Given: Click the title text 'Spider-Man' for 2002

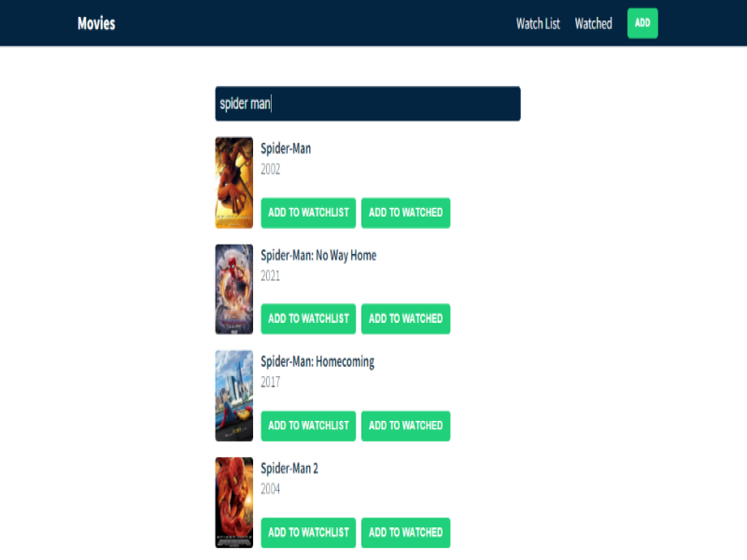Looking at the screenshot, I should (x=286, y=148).
